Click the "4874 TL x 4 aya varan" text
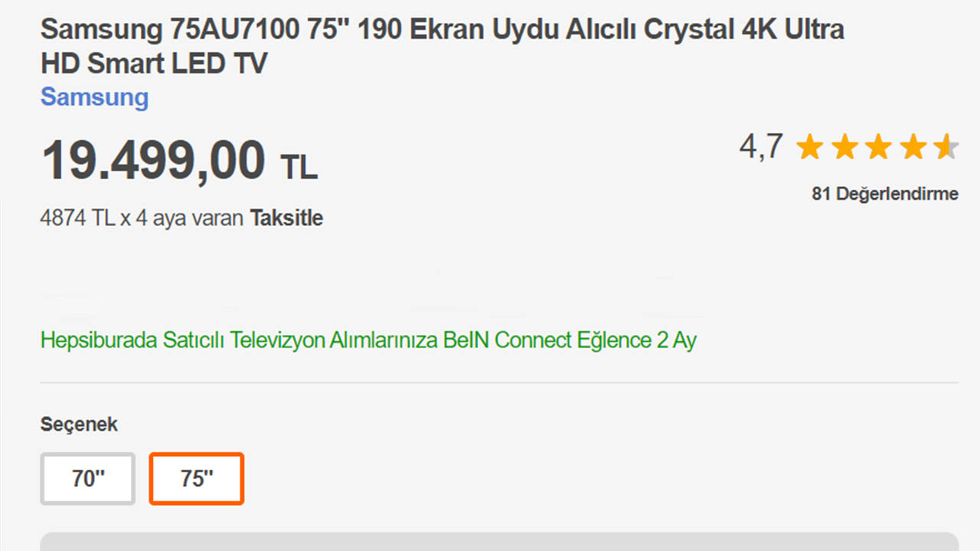 [x=142, y=218]
